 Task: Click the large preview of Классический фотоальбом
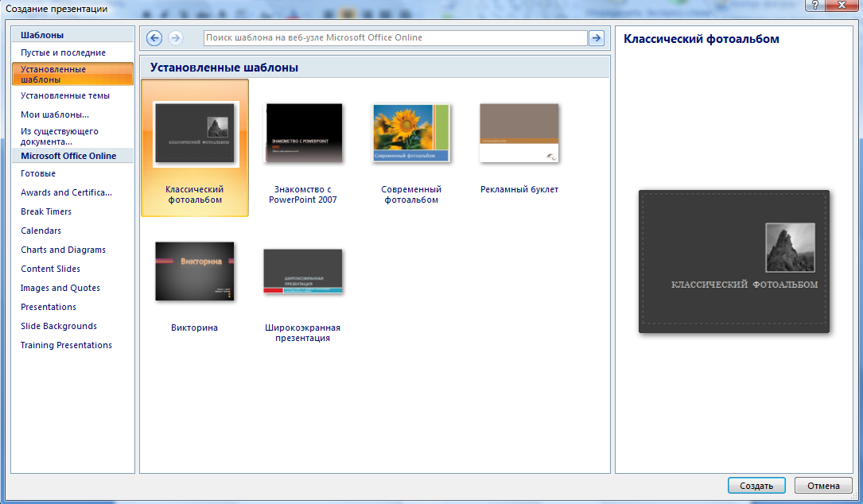pyautogui.click(x=733, y=262)
